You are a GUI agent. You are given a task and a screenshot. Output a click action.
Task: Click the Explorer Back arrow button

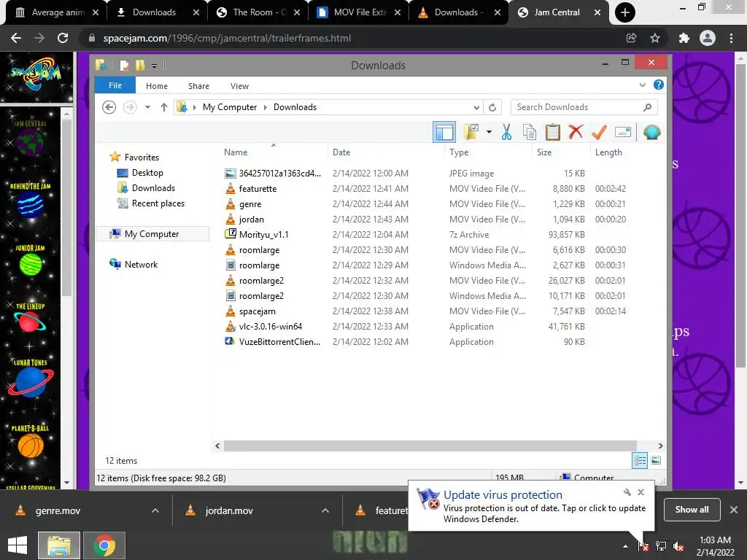109,107
